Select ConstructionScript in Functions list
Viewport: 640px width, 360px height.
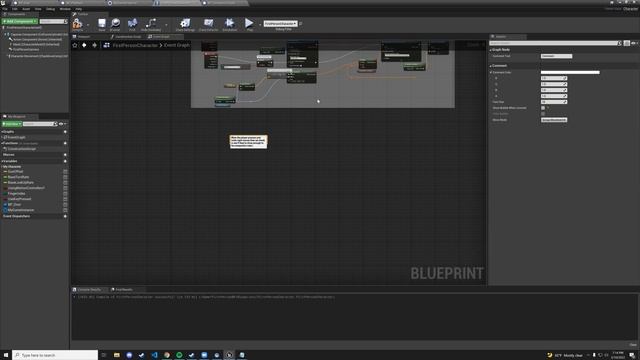click(22, 149)
